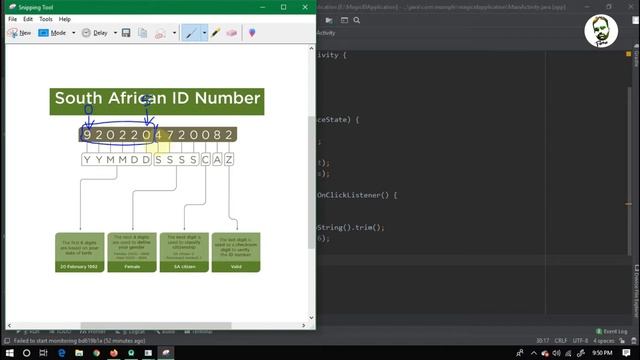Open the File menu in Snipping Tool

[x=13, y=19]
